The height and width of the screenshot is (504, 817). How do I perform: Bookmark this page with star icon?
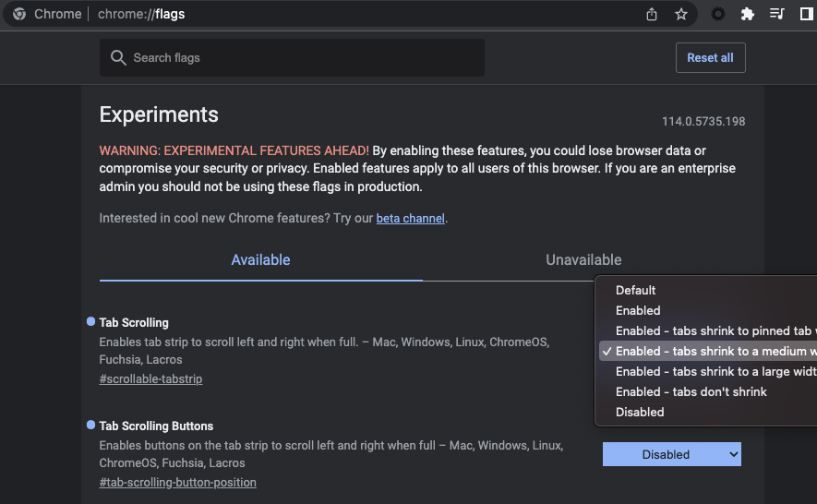[681, 14]
